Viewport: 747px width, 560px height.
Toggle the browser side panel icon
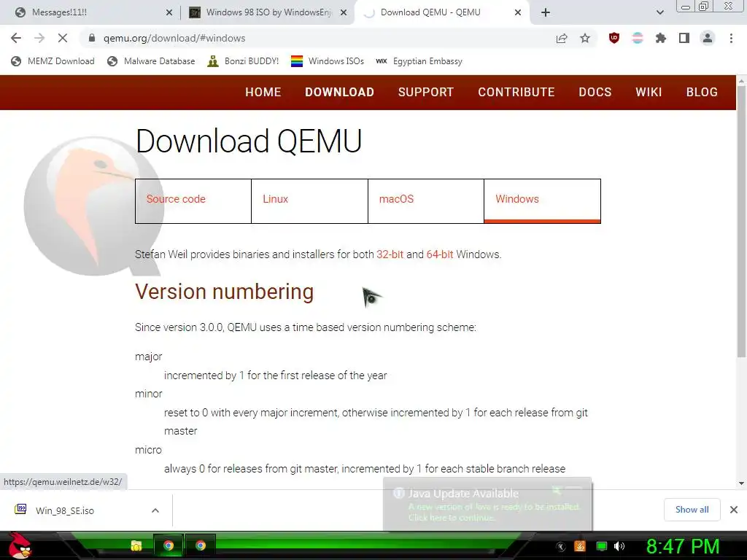[x=684, y=38]
